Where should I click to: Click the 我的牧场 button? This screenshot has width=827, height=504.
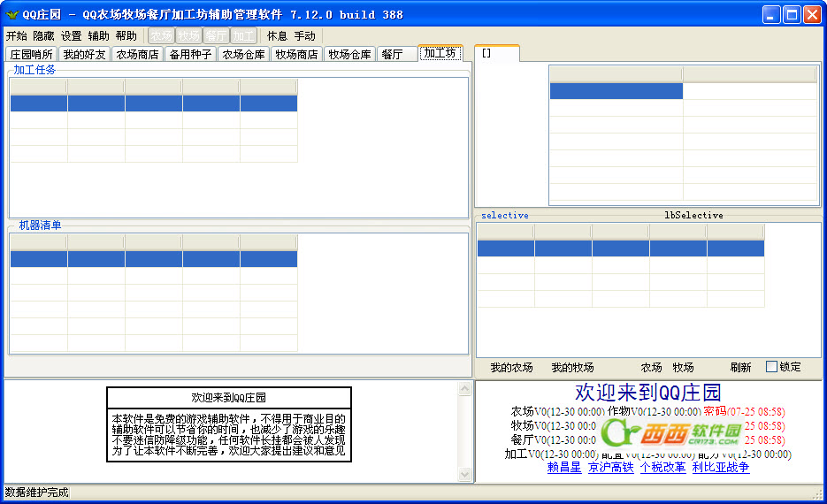[x=572, y=368]
